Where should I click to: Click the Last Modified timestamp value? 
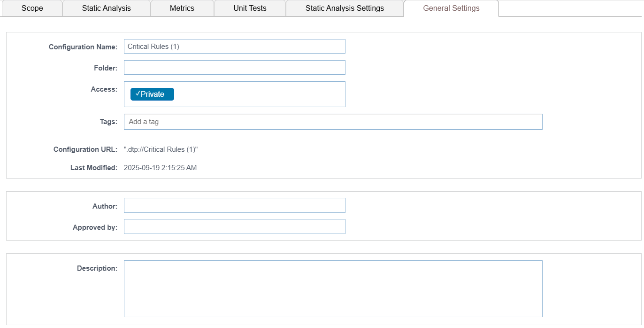161,168
